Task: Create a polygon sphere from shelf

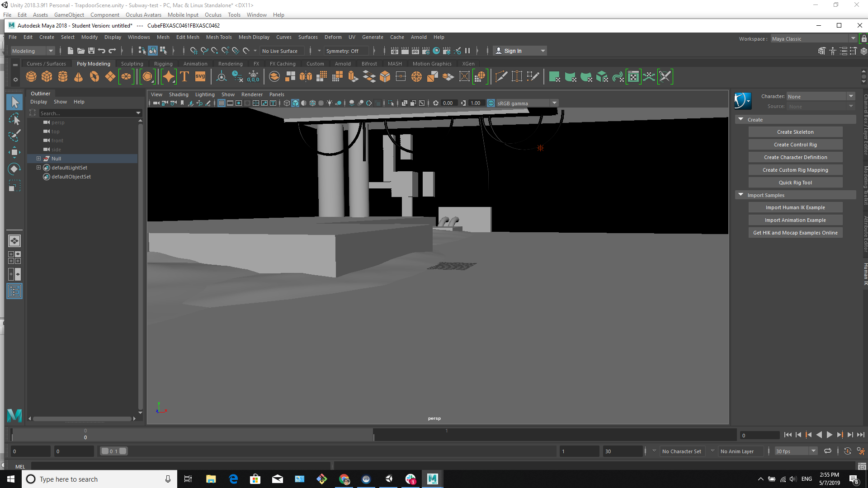Action: [x=31, y=77]
